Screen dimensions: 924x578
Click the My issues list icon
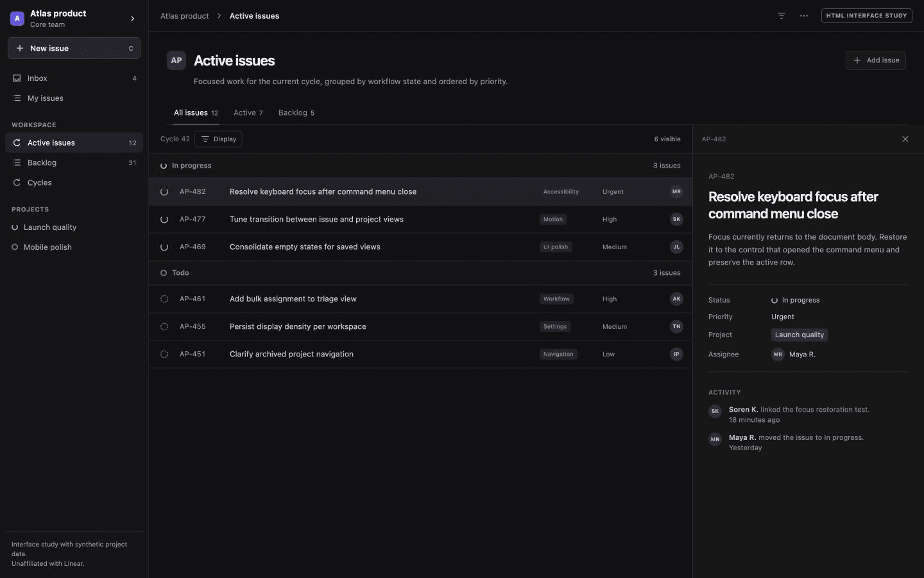(17, 98)
